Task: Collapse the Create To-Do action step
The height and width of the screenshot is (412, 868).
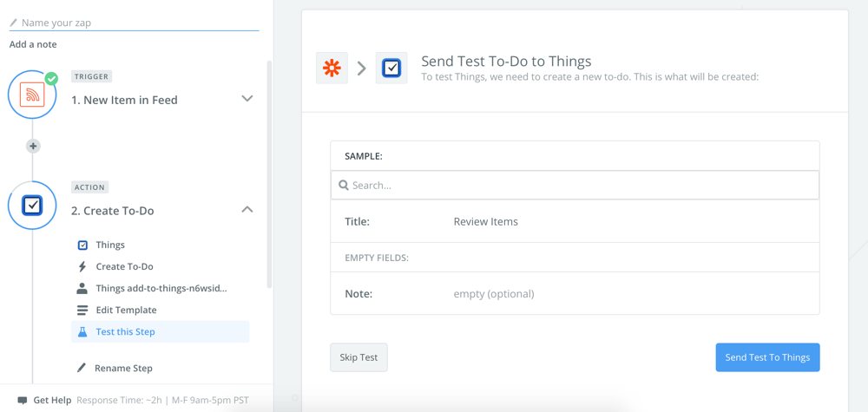Action: tap(247, 209)
